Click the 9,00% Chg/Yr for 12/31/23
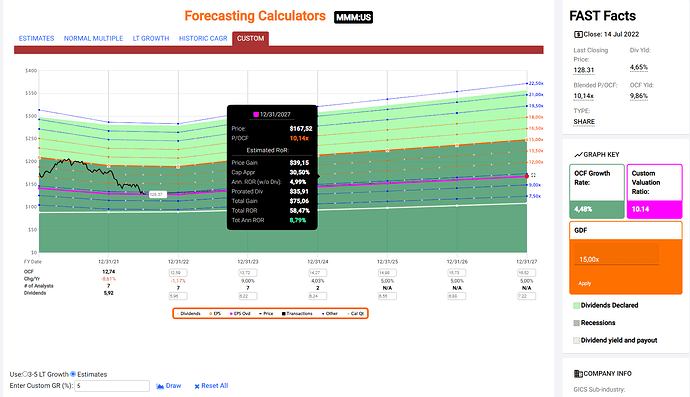Image resolution: width=690 pixels, height=397 pixels. pos(248,281)
